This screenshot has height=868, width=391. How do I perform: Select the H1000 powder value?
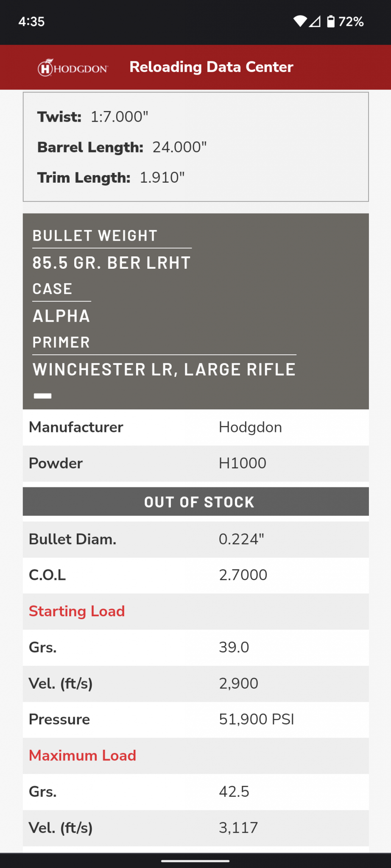pyautogui.click(x=242, y=463)
